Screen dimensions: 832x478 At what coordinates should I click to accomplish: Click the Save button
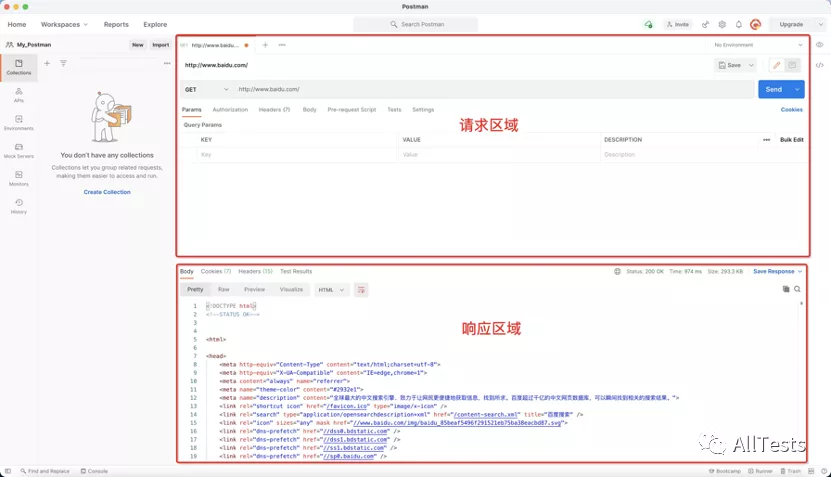coord(730,65)
